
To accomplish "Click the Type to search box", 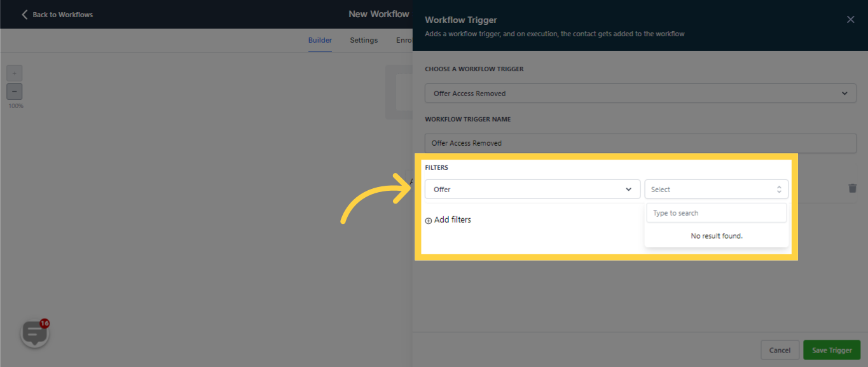I will tap(716, 212).
